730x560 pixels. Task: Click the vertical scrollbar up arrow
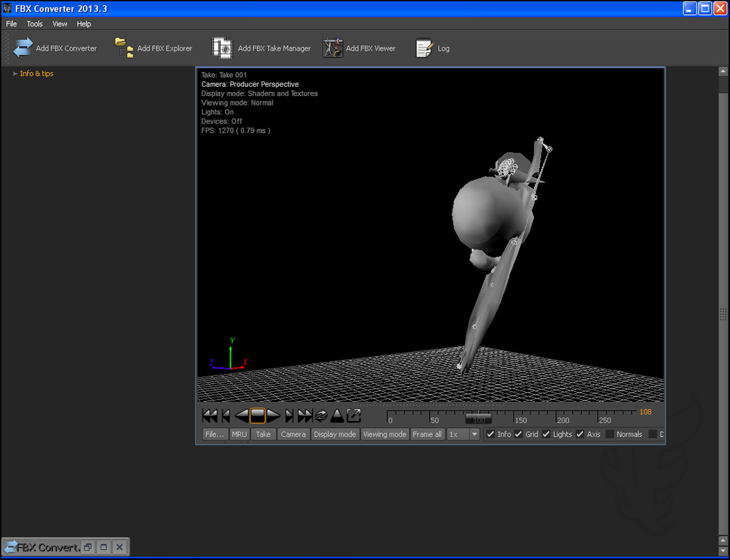pyautogui.click(x=723, y=72)
